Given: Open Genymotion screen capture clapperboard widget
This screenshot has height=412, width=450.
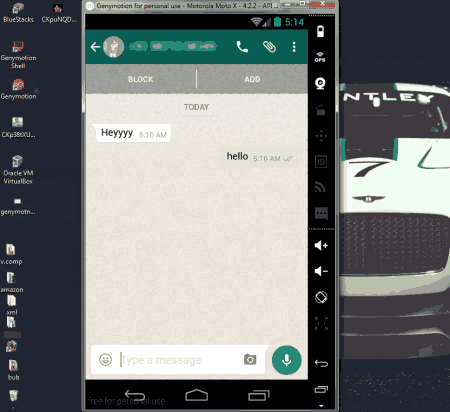Looking at the screenshot, I should point(321,110).
